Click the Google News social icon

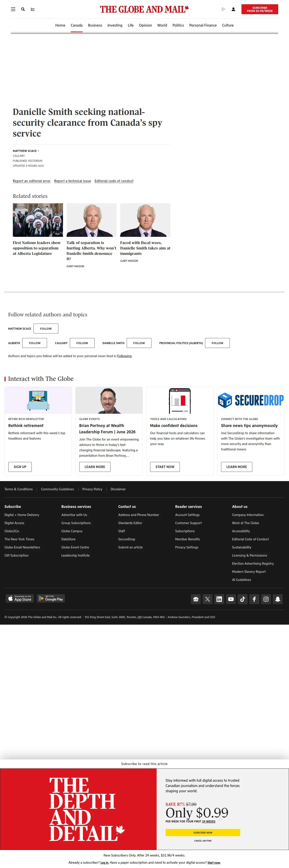coord(196,599)
